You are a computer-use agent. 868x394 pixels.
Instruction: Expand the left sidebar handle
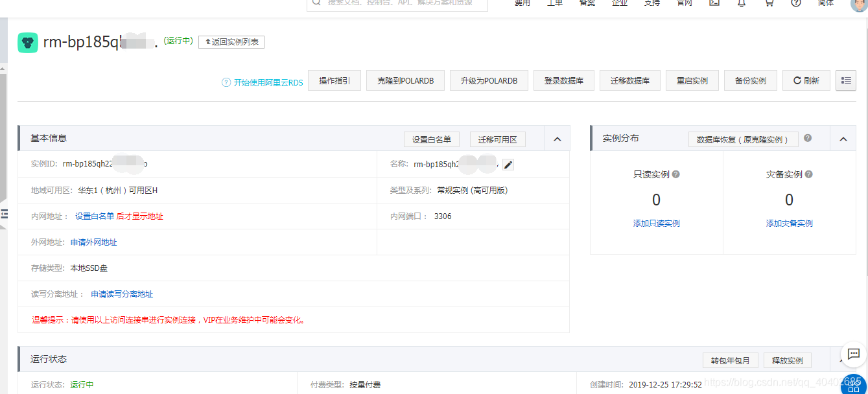(3, 214)
